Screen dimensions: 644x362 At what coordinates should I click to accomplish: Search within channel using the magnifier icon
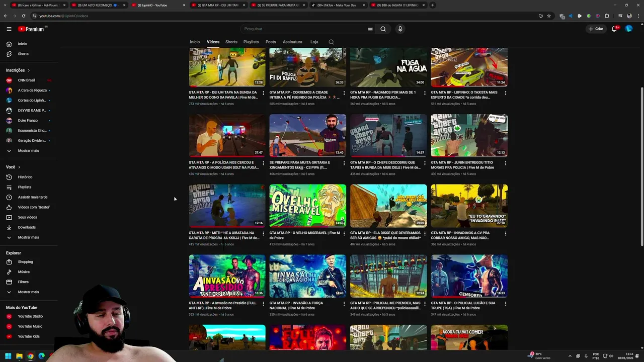pyautogui.click(x=331, y=42)
